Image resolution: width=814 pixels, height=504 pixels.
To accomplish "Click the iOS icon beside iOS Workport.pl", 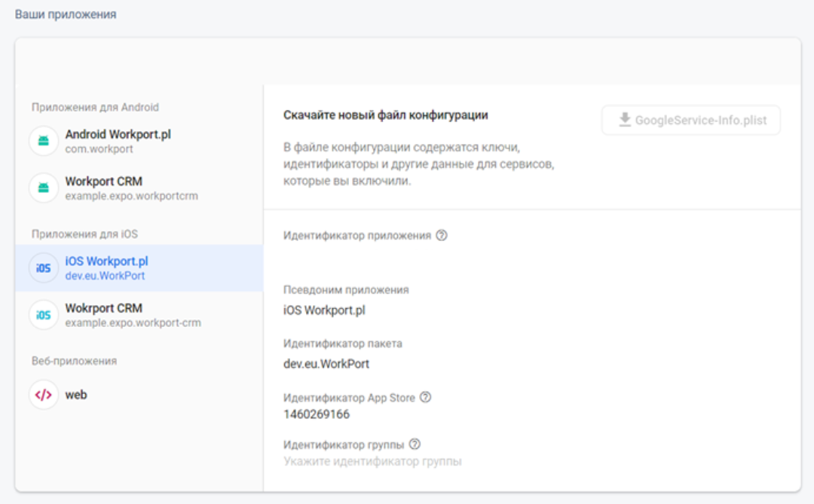I will pos(44,268).
